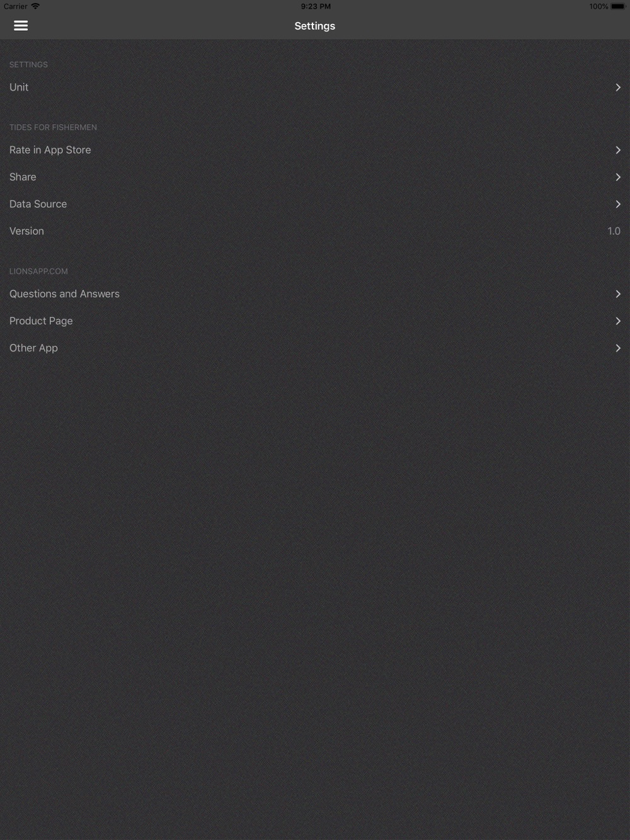Select the Version row label

[x=26, y=231]
